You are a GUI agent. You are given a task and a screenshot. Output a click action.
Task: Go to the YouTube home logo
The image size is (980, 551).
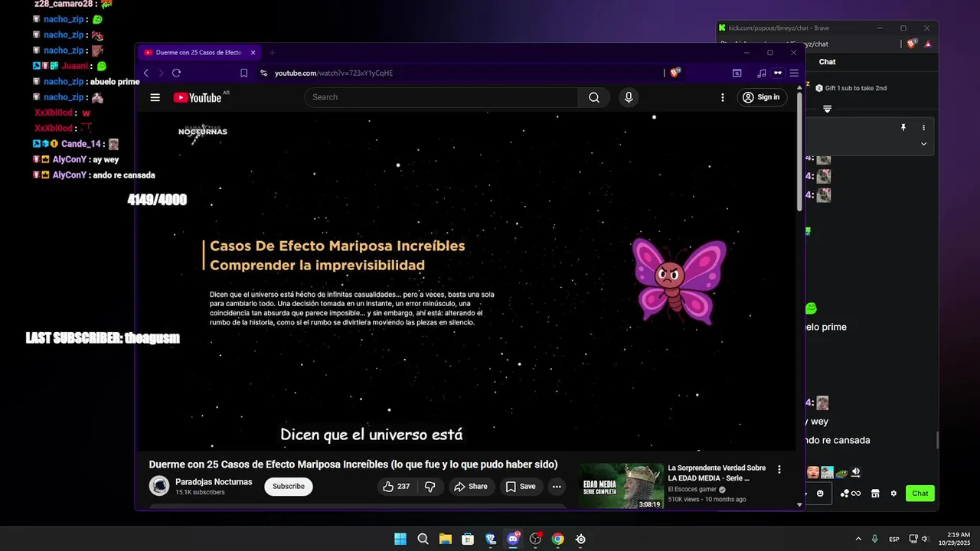click(x=198, y=97)
